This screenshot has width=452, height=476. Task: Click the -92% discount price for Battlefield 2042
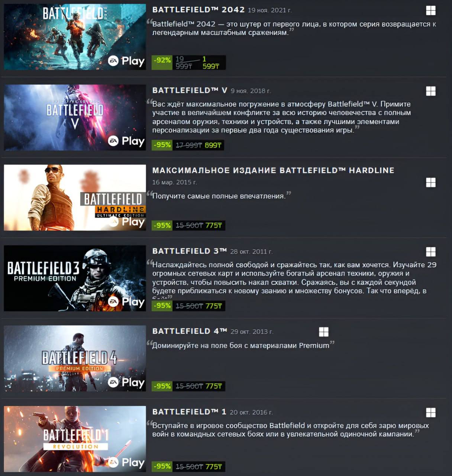188,62
